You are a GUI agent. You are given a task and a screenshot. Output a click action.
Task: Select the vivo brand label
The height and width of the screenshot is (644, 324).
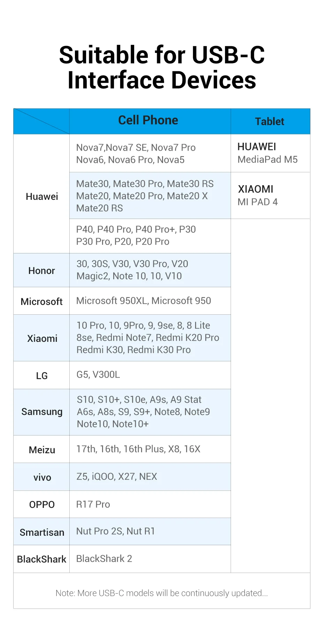pyautogui.click(x=42, y=477)
